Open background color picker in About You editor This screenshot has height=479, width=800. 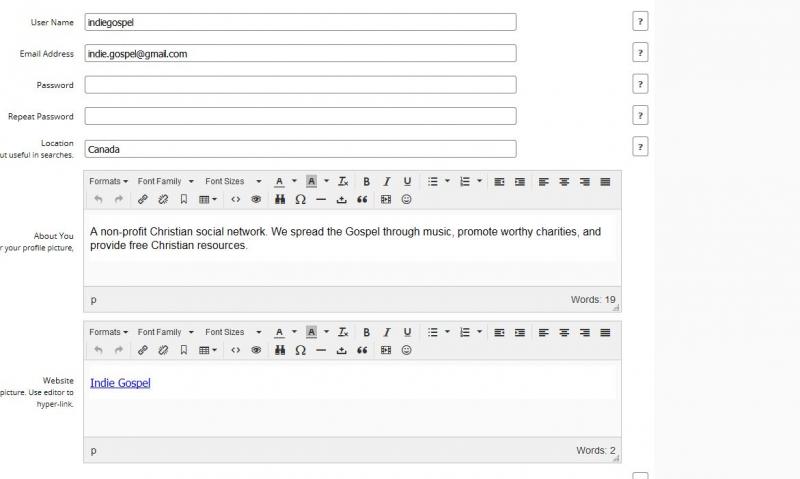tap(326, 181)
